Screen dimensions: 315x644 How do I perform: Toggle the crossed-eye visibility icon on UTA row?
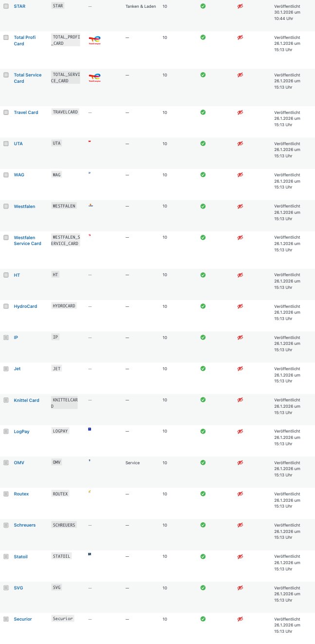(x=240, y=143)
